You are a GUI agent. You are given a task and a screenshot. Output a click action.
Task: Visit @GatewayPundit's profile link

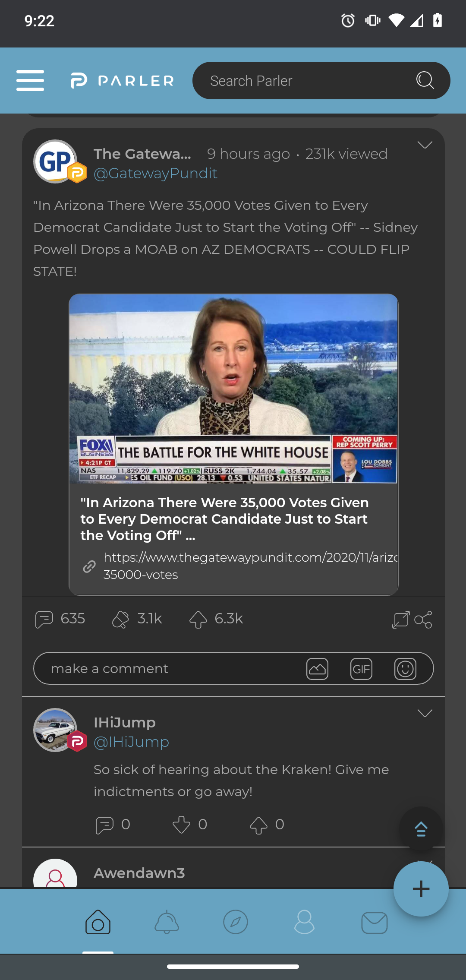pyautogui.click(x=154, y=173)
